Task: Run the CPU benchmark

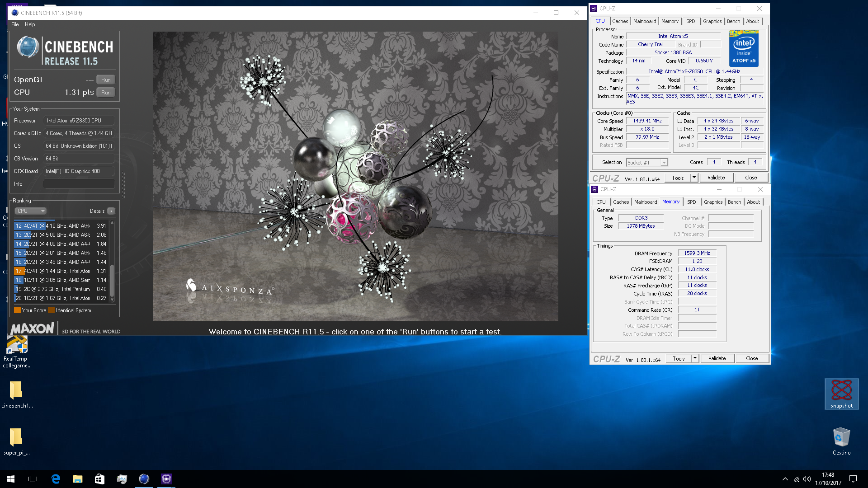Action: coord(106,92)
